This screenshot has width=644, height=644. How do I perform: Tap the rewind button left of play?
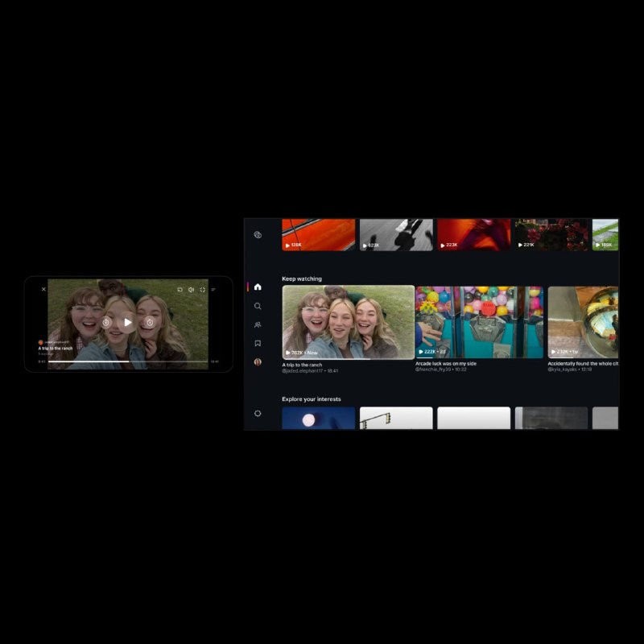point(106,323)
